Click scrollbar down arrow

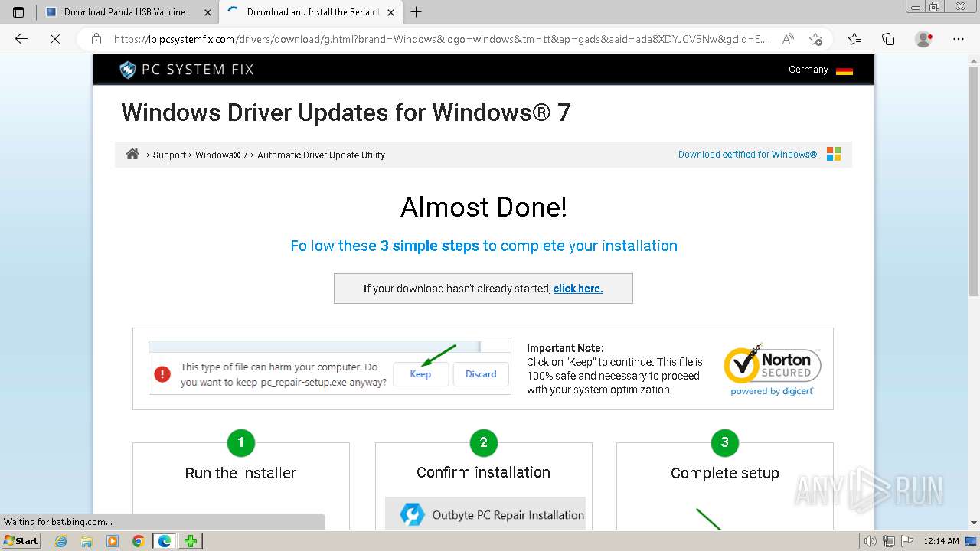(974, 523)
